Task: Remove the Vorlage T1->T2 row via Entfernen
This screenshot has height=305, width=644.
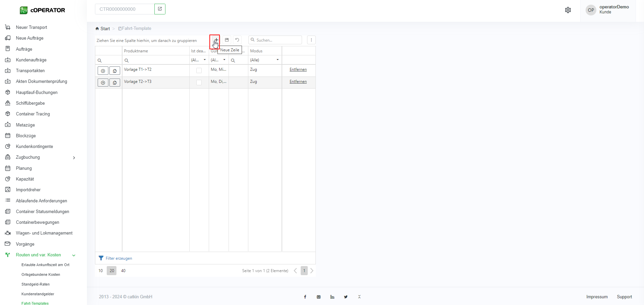Action: 298,70
